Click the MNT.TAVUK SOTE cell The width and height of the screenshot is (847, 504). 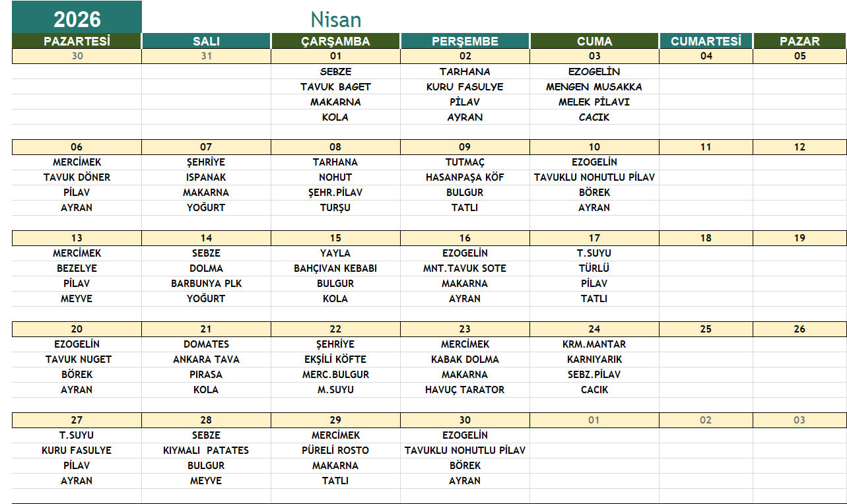465,268
